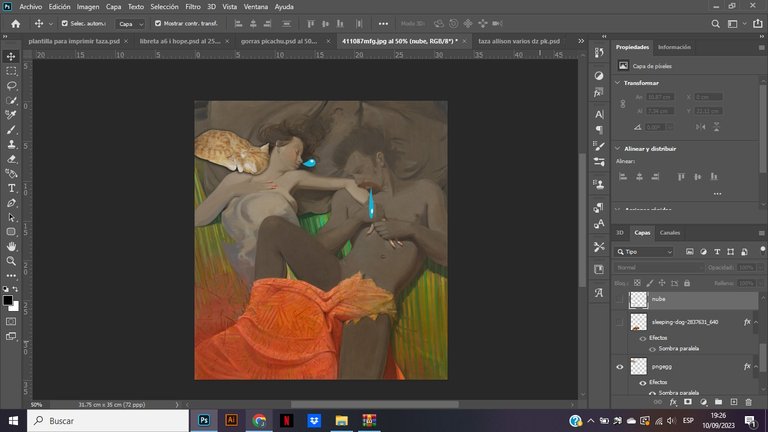The height and width of the screenshot is (432, 768).
Task: Open the Paragraph panel icon
Action: point(599,130)
